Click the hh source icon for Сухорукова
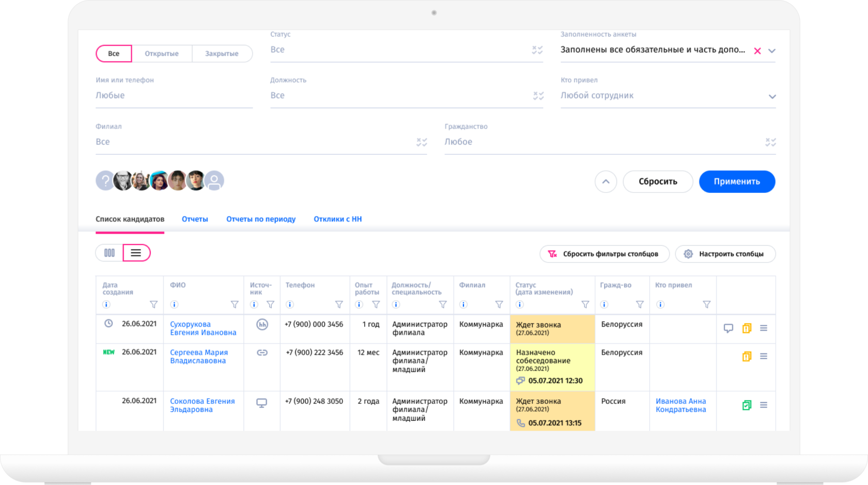This screenshot has width=868, height=485. [262, 325]
